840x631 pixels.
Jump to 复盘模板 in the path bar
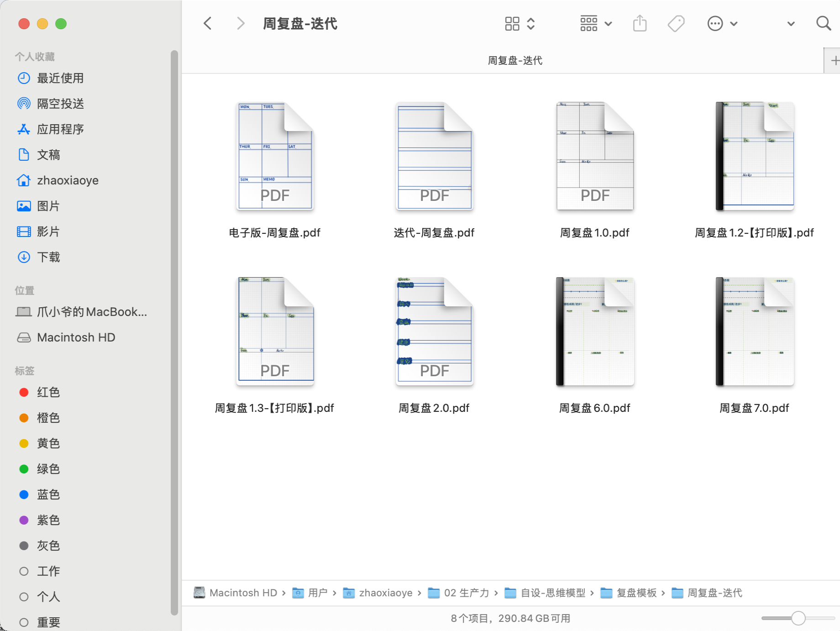tap(629, 593)
